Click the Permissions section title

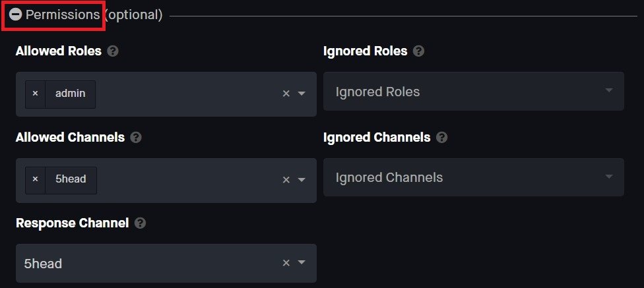[x=62, y=14]
